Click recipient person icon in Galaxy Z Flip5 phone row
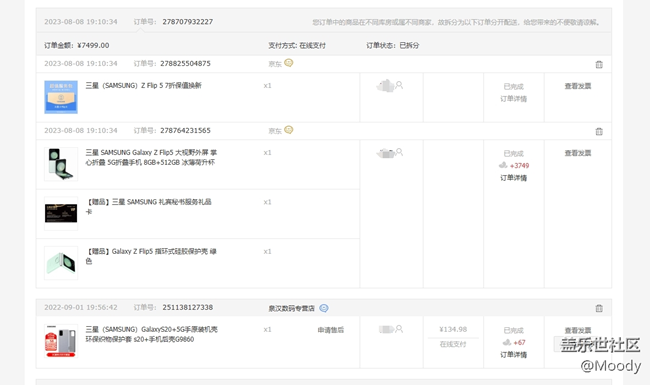650x385 pixels. [x=399, y=152]
